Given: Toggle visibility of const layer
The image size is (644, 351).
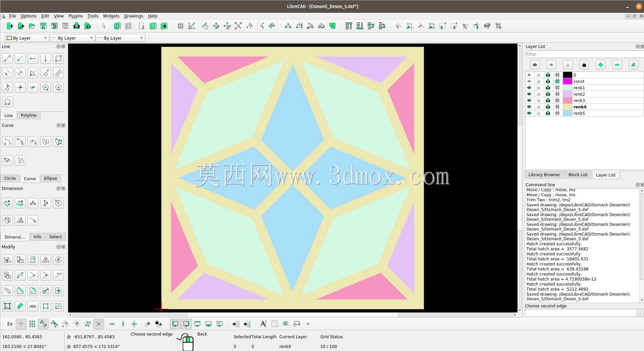Looking at the screenshot, I should 529,81.
